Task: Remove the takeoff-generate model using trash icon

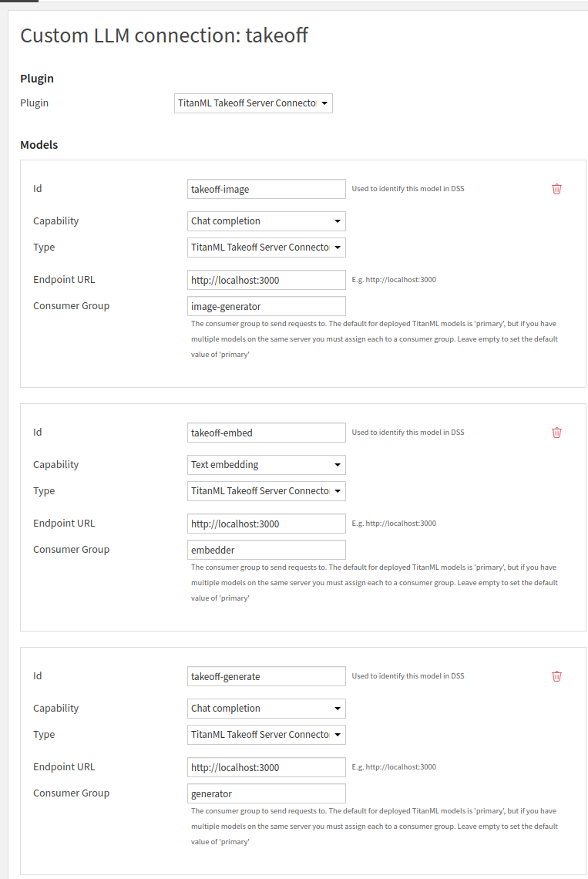Action: tap(556, 676)
